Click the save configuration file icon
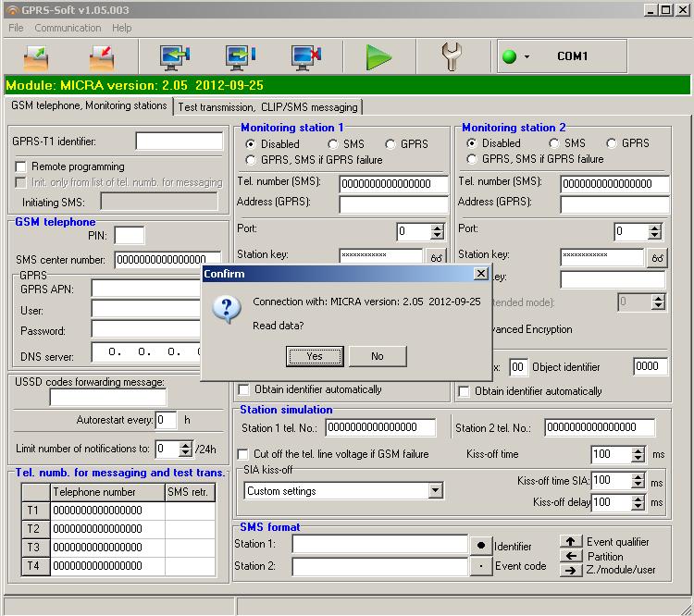The height and width of the screenshot is (616, 694). click(102, 57)
